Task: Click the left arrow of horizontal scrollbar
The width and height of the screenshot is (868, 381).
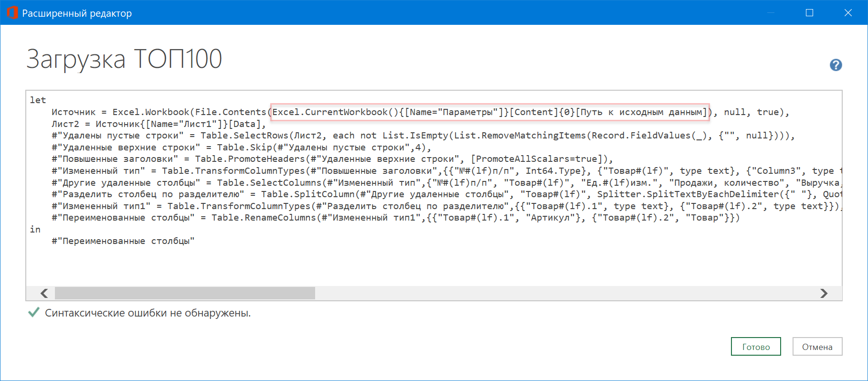Action: [44, 293]
